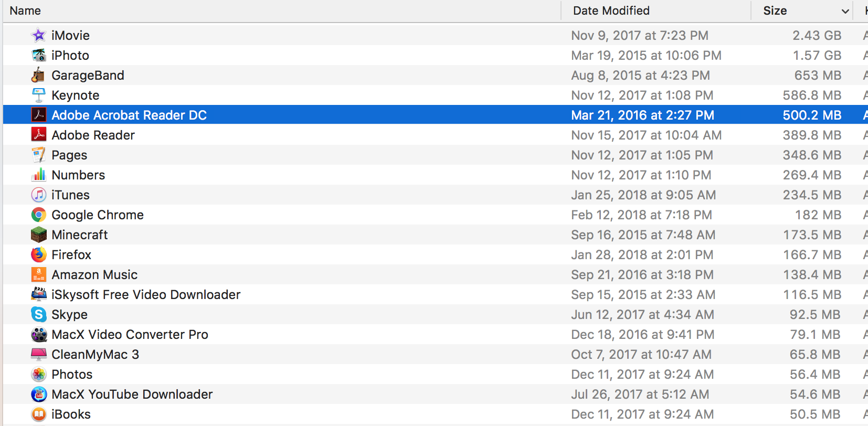Viewport: 868px width, 426px height.
Task: Select the GarageBand guitar icon
Action: tap(38, 75)
